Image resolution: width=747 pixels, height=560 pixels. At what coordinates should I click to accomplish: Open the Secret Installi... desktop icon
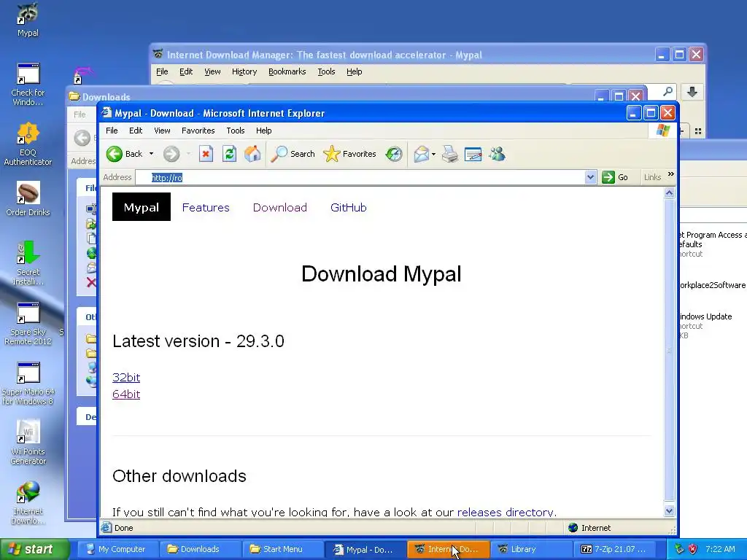[28, 262]
